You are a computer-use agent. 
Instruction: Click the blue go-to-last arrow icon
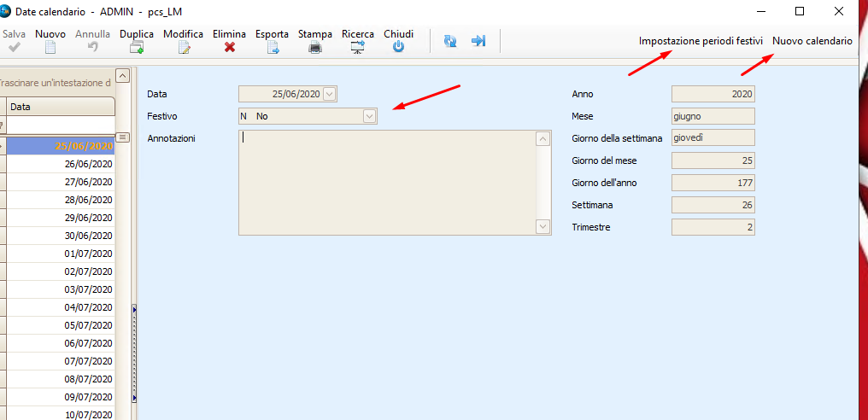478,41
